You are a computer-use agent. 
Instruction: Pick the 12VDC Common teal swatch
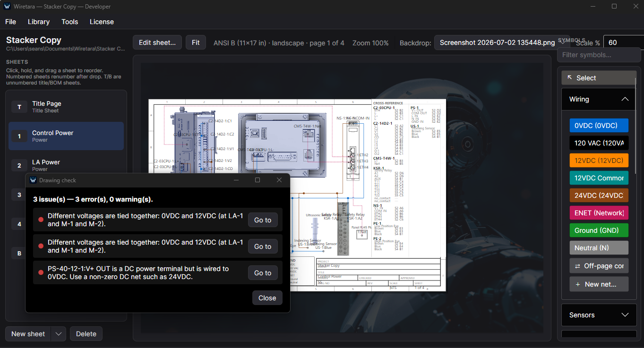[599, 178]
